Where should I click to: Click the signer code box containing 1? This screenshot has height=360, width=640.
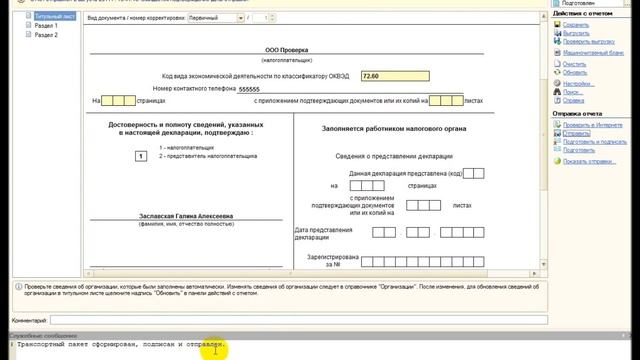point(141,156)
